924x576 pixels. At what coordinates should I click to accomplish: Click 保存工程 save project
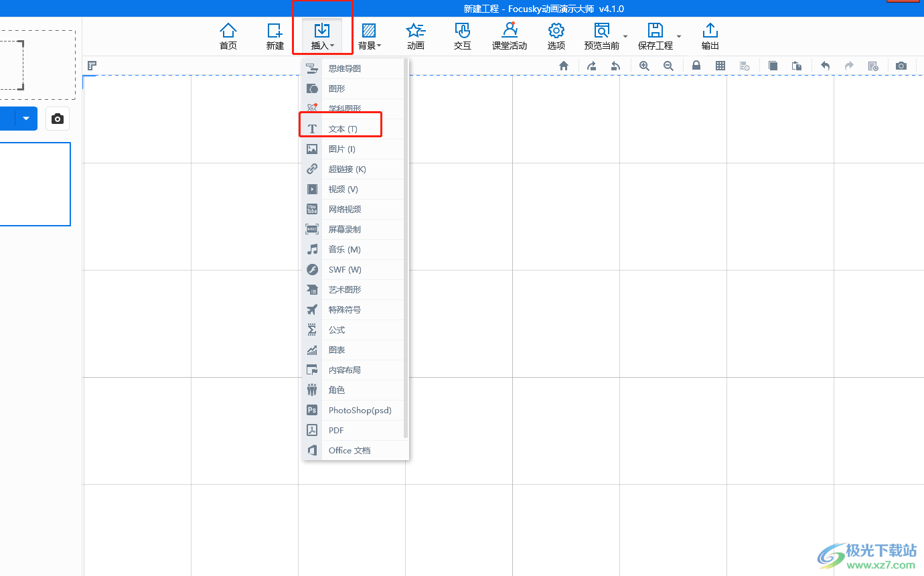tap(655, 37)
